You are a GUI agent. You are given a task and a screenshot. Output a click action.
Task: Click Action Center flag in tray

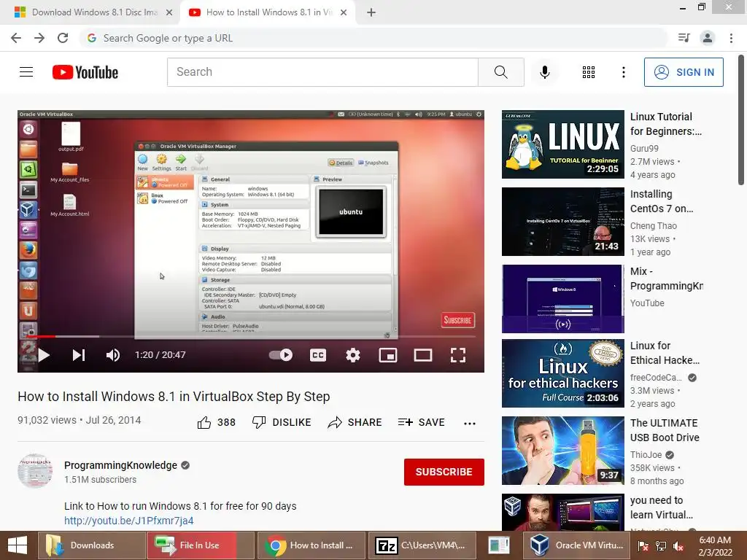[x=643, y=545]
